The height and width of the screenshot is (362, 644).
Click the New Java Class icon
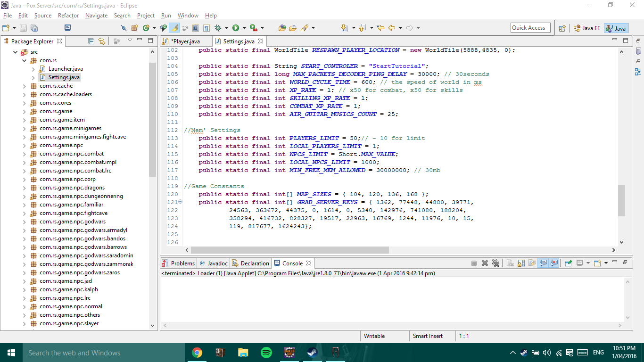pos(146,28)
